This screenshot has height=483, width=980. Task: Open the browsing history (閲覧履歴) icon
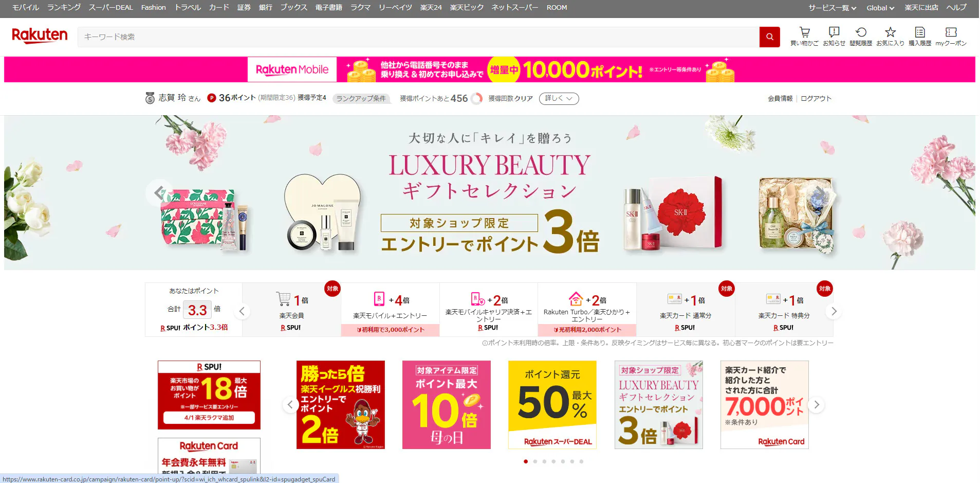point(861,37)
